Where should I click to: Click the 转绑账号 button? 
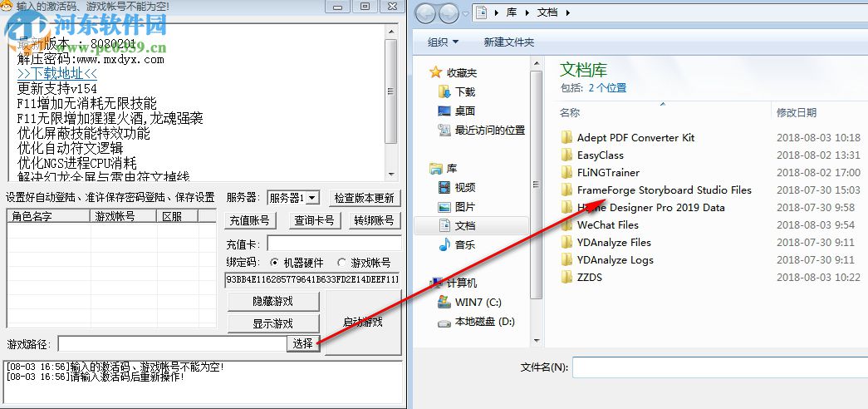tap(374, 220)
